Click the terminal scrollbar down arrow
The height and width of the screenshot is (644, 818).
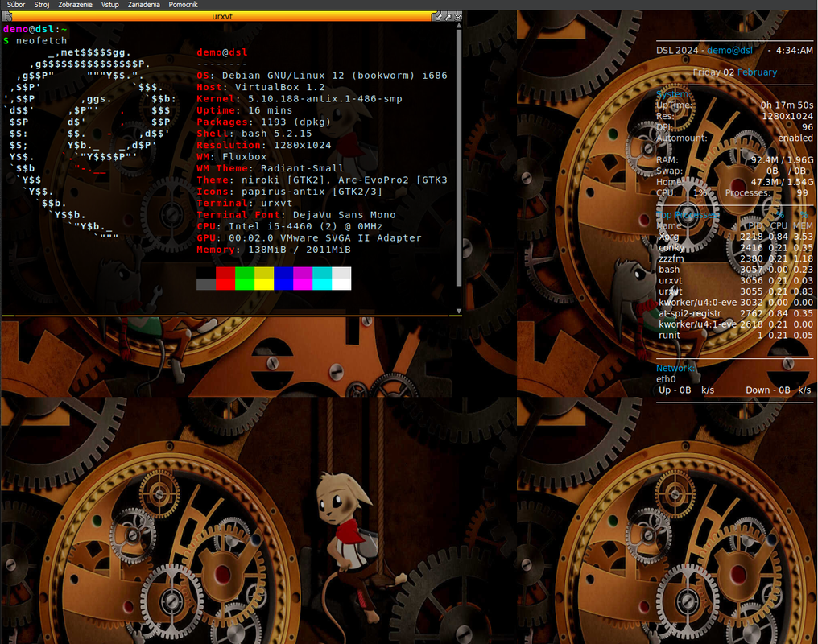tap(459, 311)
